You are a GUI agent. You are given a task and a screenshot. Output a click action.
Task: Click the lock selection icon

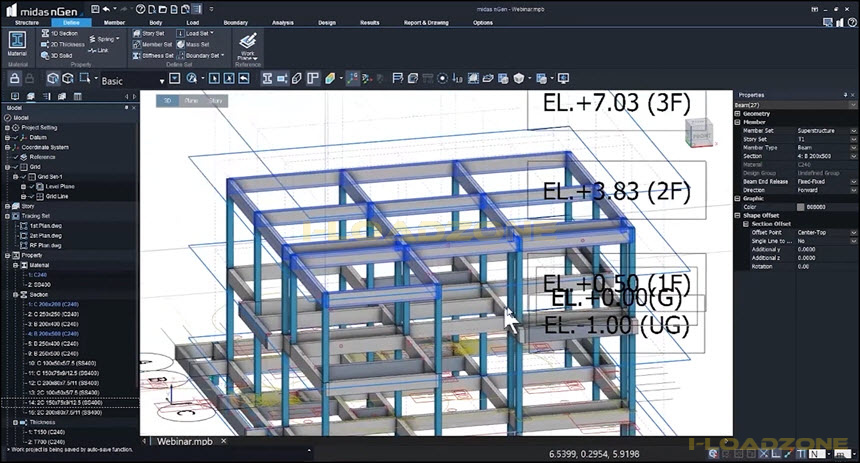coord(15,78)
